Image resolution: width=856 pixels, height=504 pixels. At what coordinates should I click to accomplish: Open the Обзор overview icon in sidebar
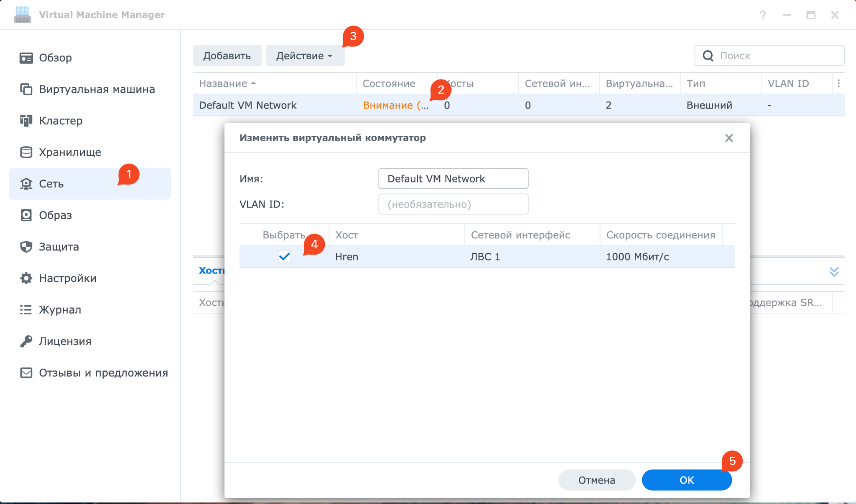(x=26, y=58)
